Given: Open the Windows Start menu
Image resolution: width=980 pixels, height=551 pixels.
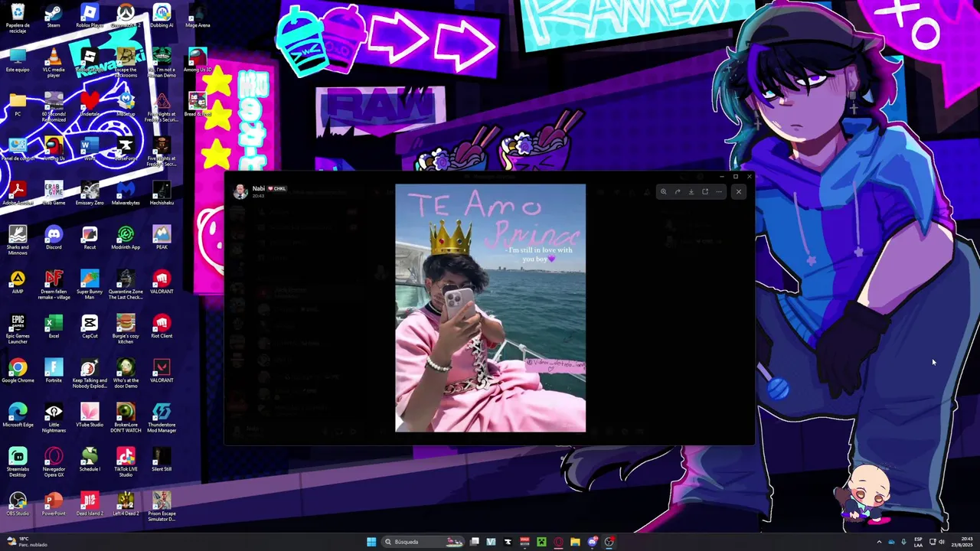Looking at the screenshot, I should click(371, 542).
